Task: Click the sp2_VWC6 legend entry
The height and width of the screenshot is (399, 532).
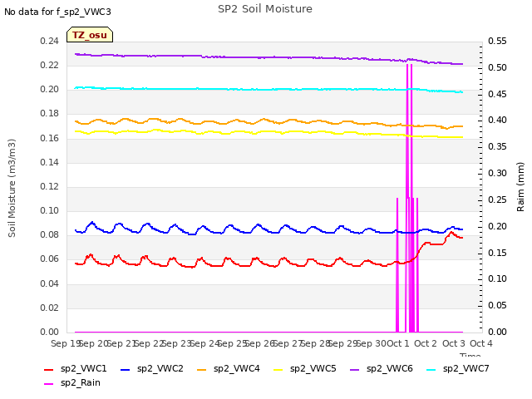Action: 382,369
